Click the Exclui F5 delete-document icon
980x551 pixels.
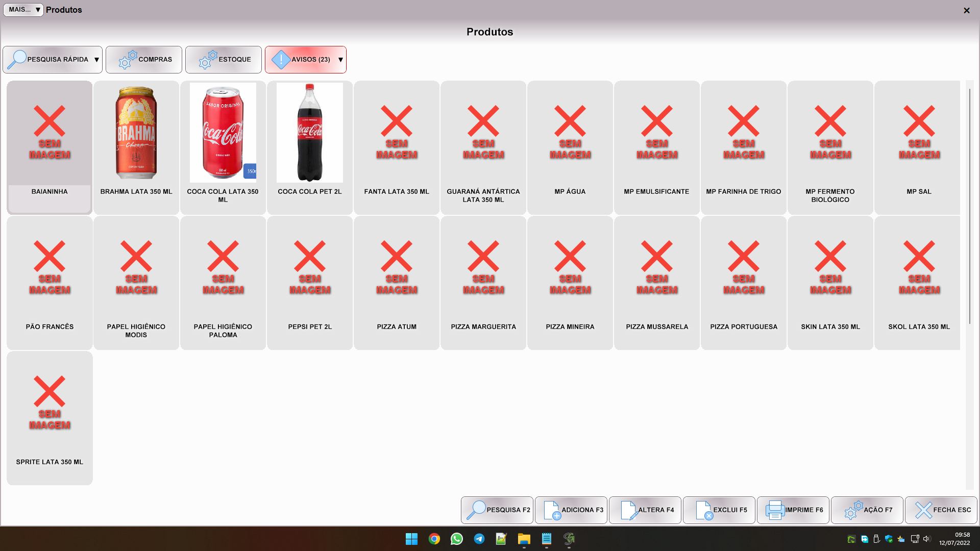[703, 510]
